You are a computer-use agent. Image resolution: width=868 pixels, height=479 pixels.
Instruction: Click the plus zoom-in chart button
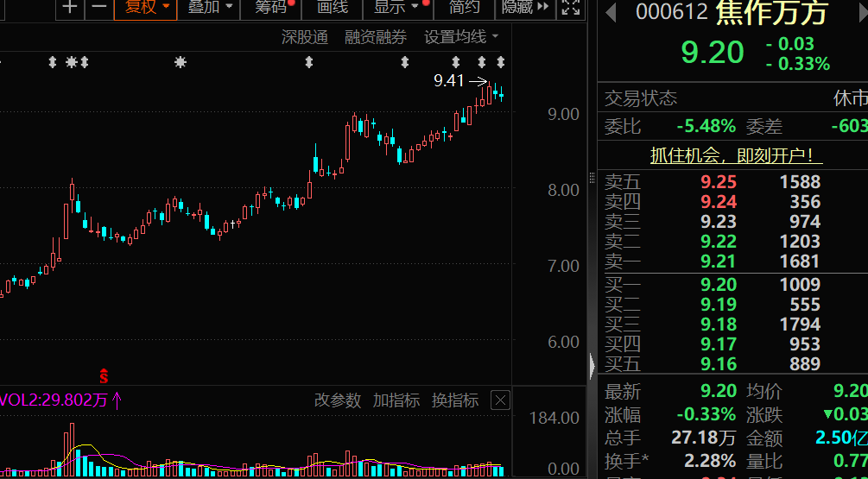point(70,8)
